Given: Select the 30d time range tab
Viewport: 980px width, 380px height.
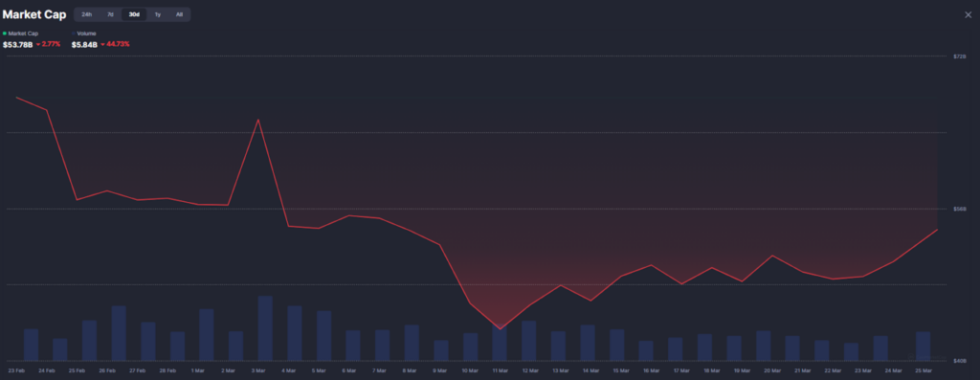Looking at the screenshot, I should pyautogui.click(x=134, y=14).
